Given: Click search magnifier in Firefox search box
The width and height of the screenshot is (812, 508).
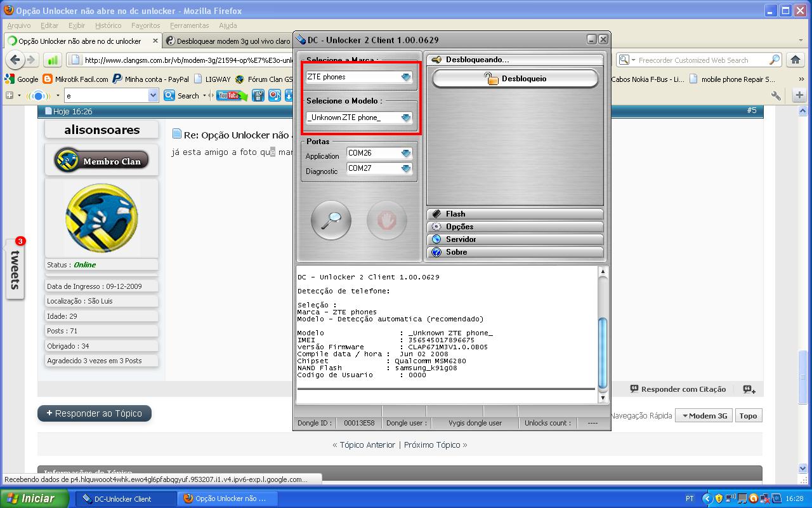Looking at the screenshot, I should 775,60.
